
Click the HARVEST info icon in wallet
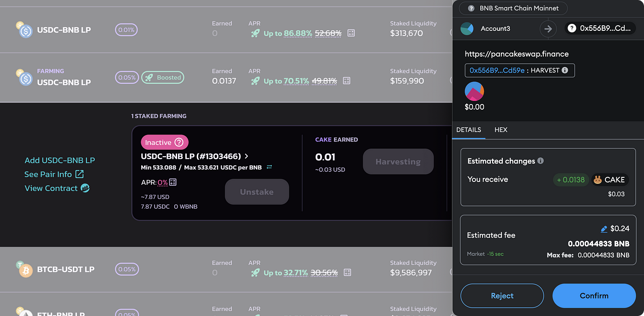coord(565,70)
